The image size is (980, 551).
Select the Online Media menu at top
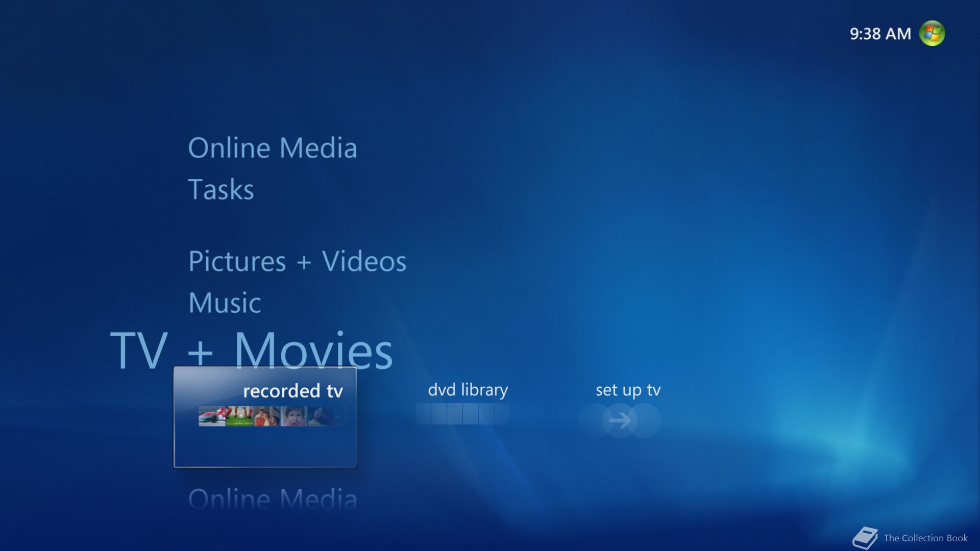[273, 148]
